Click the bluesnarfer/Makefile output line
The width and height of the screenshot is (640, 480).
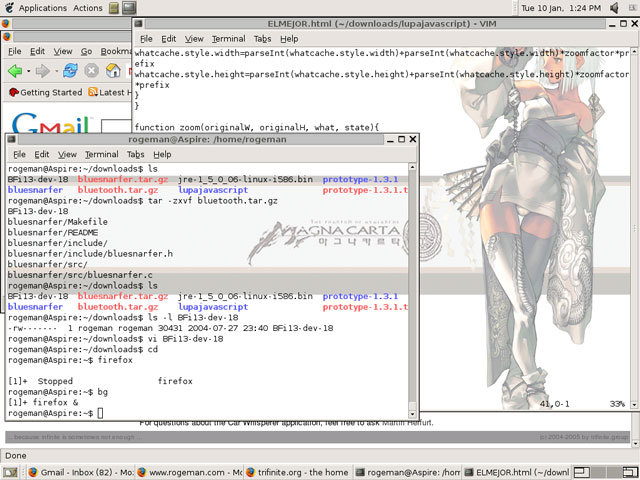pos(58,222)
